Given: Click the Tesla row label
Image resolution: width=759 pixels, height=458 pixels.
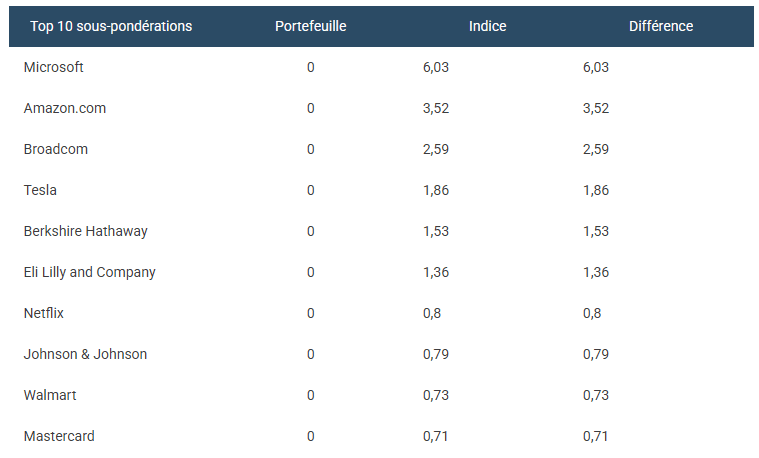Looking at the screenshot, I should point(40,190).
